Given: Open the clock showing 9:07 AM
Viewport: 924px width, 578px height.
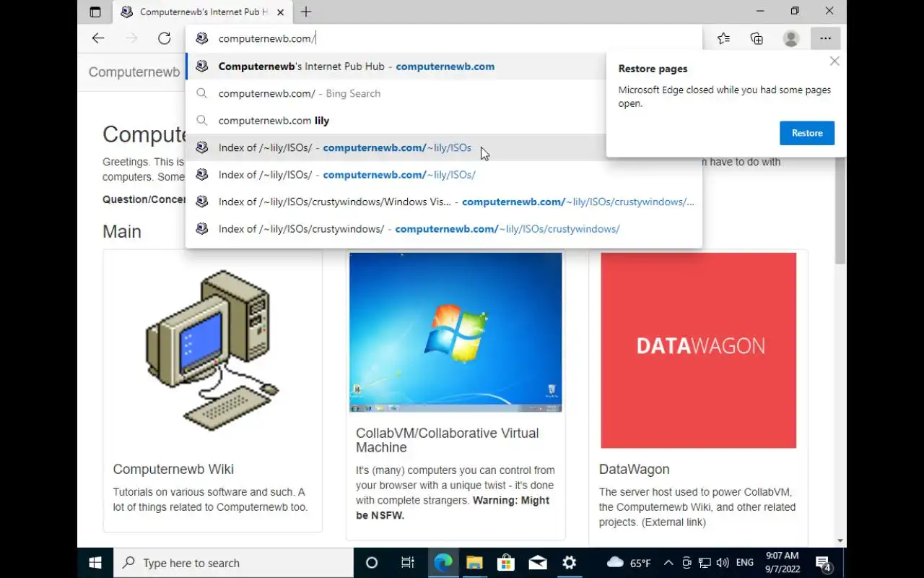Looking at the screenshot, I should [x=782, y=563].
